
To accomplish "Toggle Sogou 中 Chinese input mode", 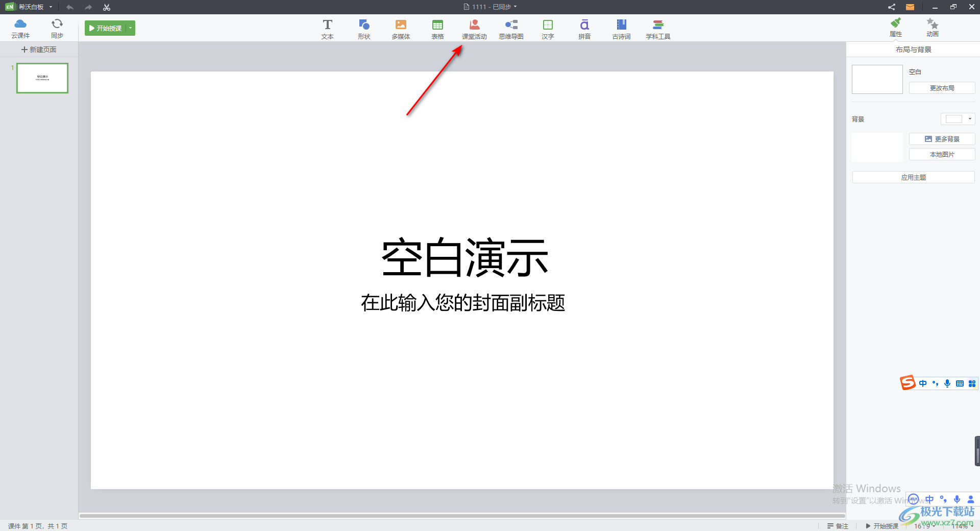I will click(923, 383).
